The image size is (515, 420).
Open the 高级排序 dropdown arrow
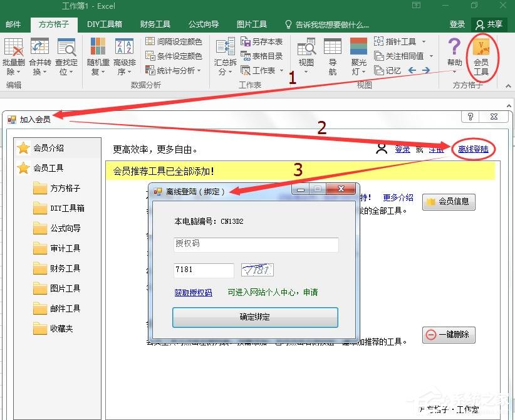[x=130, y=71]
